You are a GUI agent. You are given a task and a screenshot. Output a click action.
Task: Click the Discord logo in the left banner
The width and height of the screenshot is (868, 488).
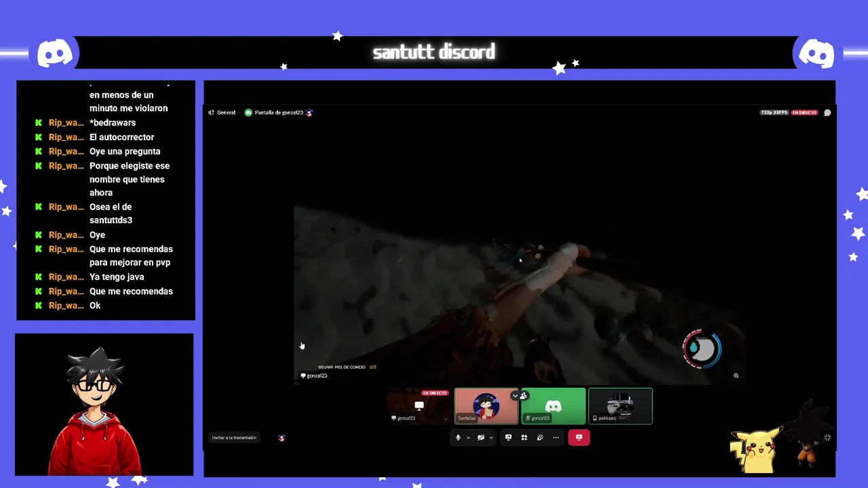[55, 53]
